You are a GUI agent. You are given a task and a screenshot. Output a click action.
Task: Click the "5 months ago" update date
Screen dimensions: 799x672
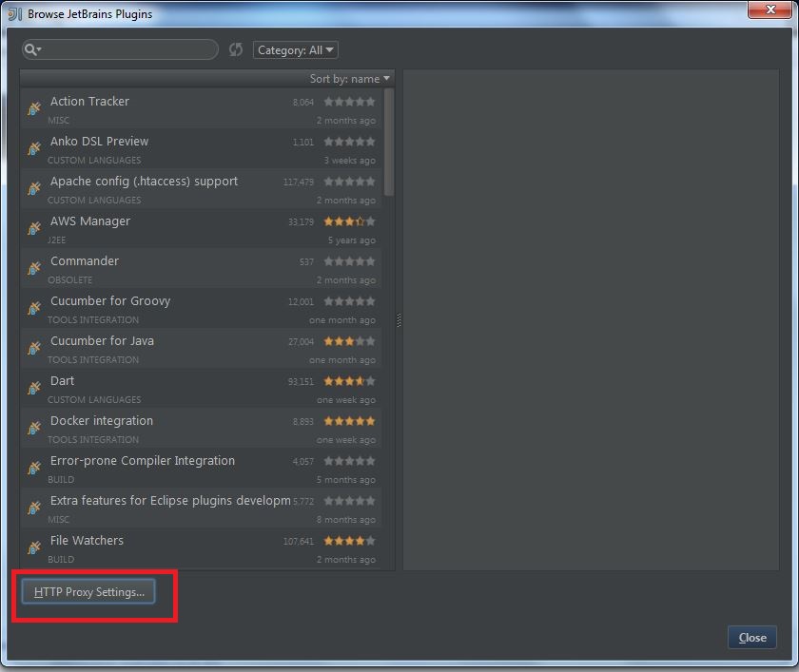[346, 480]
